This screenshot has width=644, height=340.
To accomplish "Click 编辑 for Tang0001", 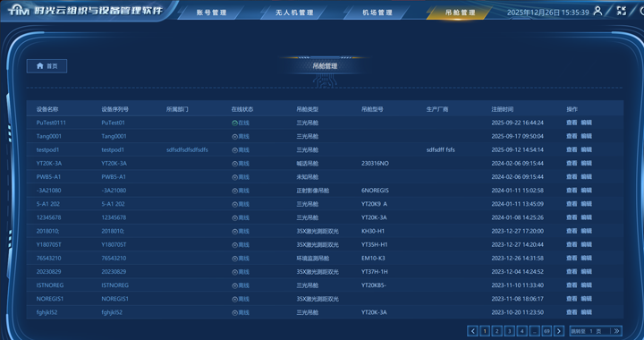I will tap(587, 136).
